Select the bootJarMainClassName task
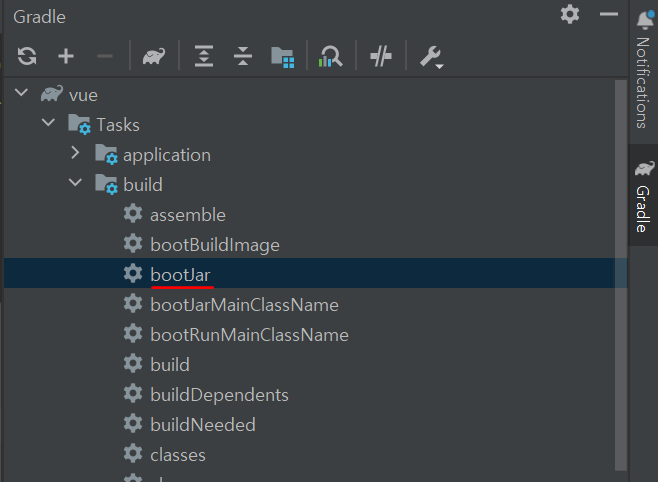The image size is (658, 482). (309, 305)
